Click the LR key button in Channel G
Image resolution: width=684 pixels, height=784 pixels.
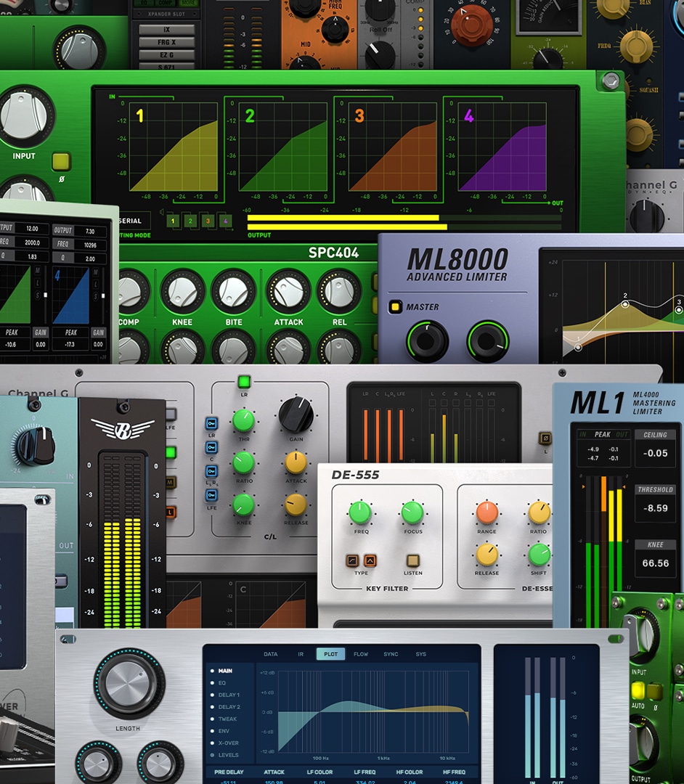pos(211,423)
